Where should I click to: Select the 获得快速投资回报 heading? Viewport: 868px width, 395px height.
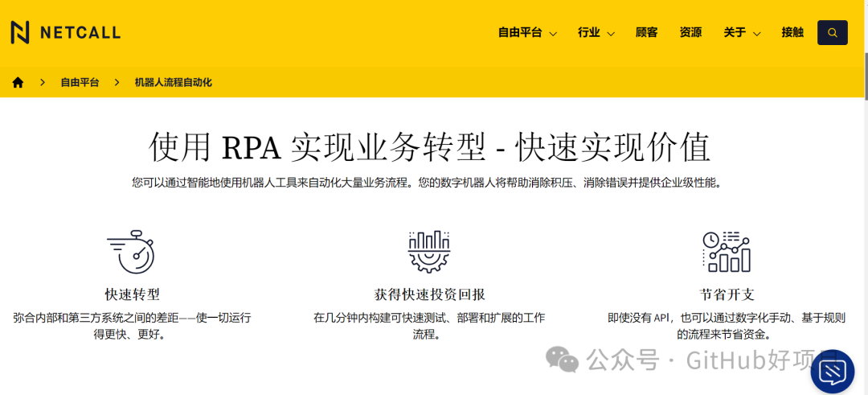coord(429,294)
